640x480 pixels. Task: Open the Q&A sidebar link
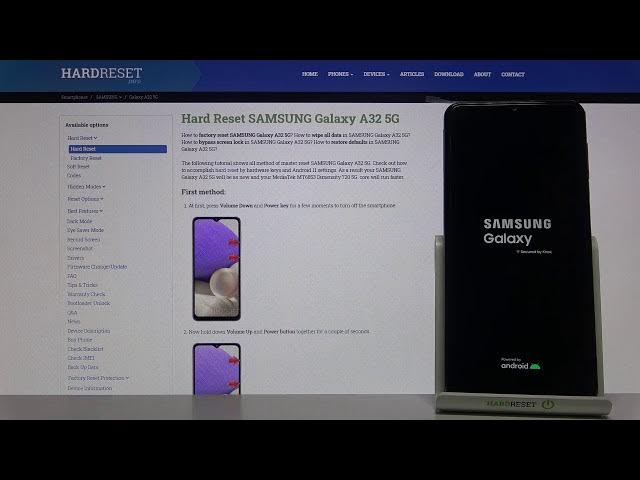click(72, 312)
